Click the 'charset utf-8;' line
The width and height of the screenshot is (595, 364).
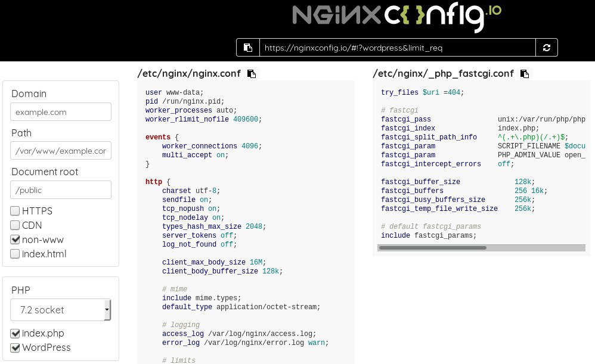[191, 191]
